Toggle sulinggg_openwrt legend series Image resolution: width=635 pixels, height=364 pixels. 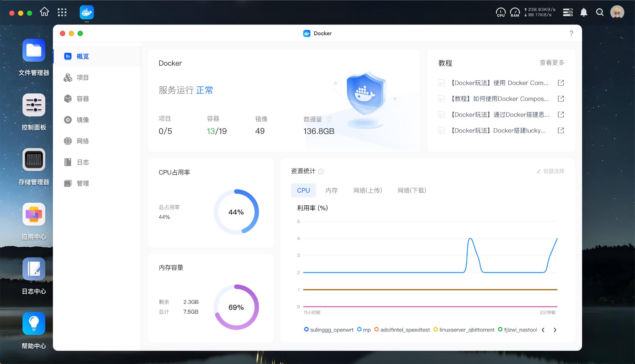pyautogui.click(x=329, y=330)
